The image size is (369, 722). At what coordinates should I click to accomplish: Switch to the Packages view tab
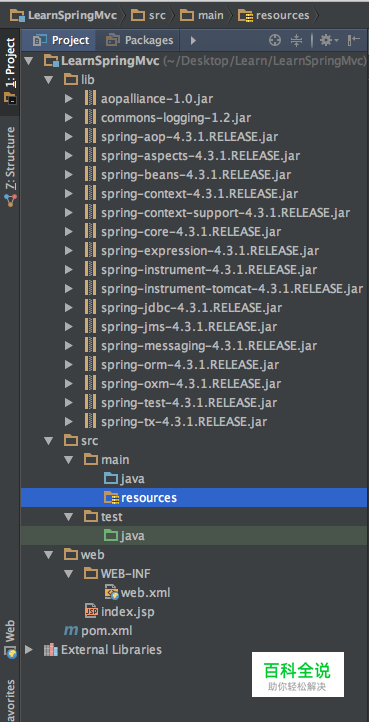140,41
